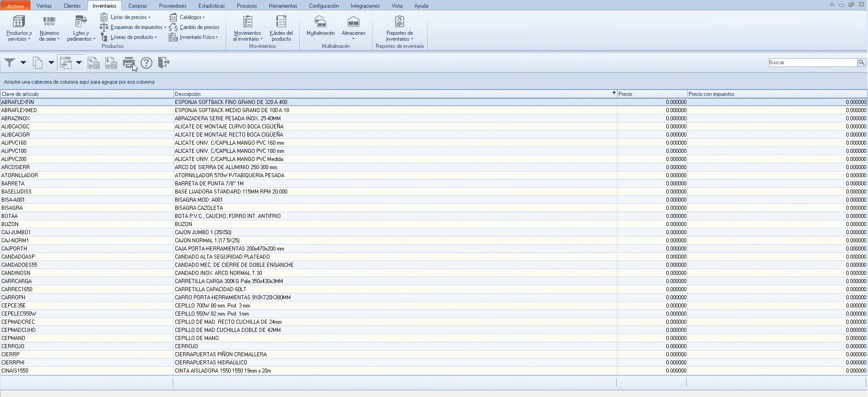Screen dimensions: 868x397
Task: Click the exit door icon
Action: coord(164,63)
